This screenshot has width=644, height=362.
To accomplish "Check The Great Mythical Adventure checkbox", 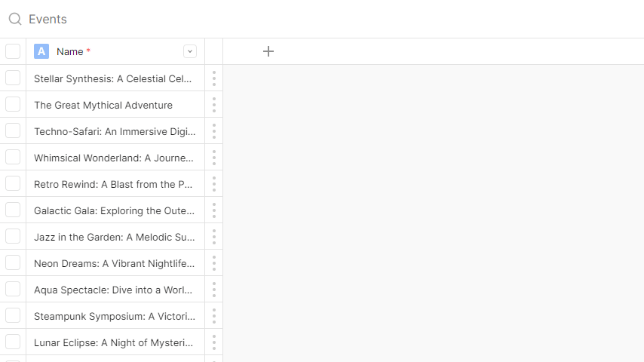I will point(13,104).
